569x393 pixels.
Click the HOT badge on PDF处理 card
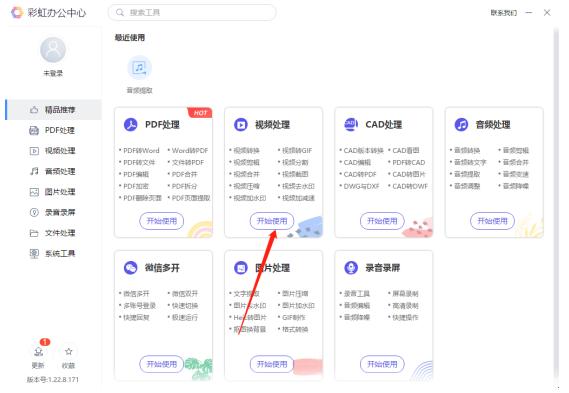pos(200,113)
